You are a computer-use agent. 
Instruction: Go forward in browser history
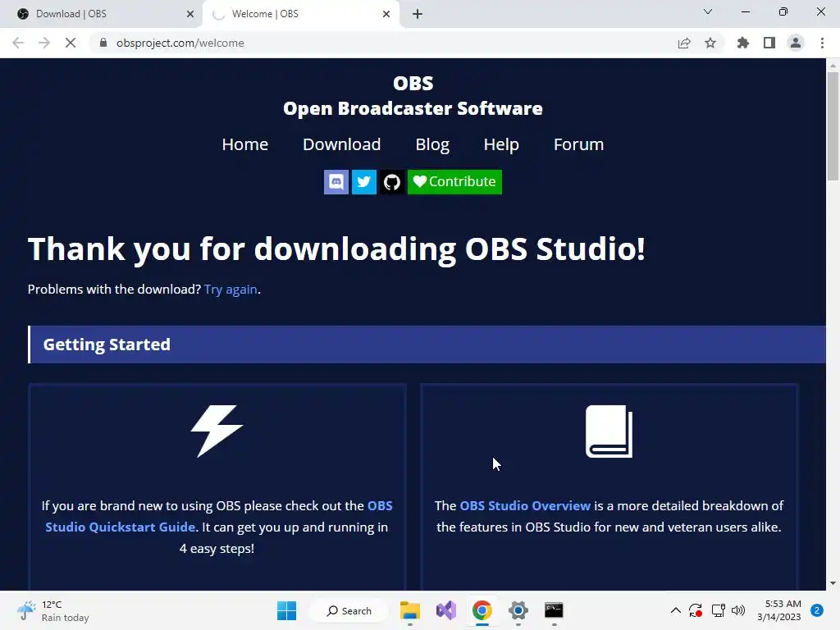tap(44, 43)
